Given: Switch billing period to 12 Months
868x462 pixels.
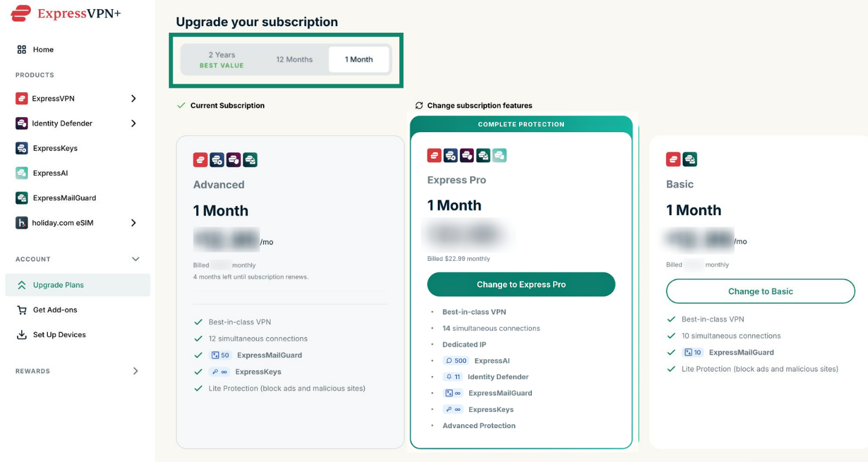Looking at the screenshot, I should click(x=294, y=59).
